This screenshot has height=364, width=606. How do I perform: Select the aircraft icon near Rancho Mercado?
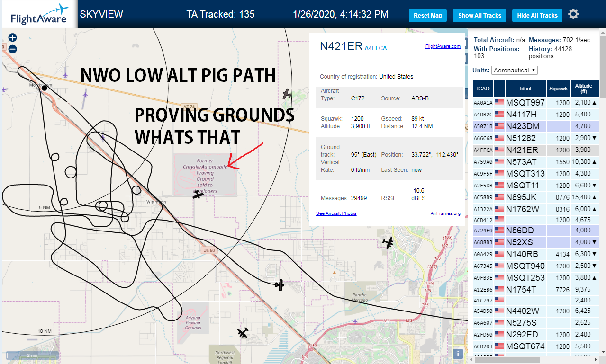[388, 243]
